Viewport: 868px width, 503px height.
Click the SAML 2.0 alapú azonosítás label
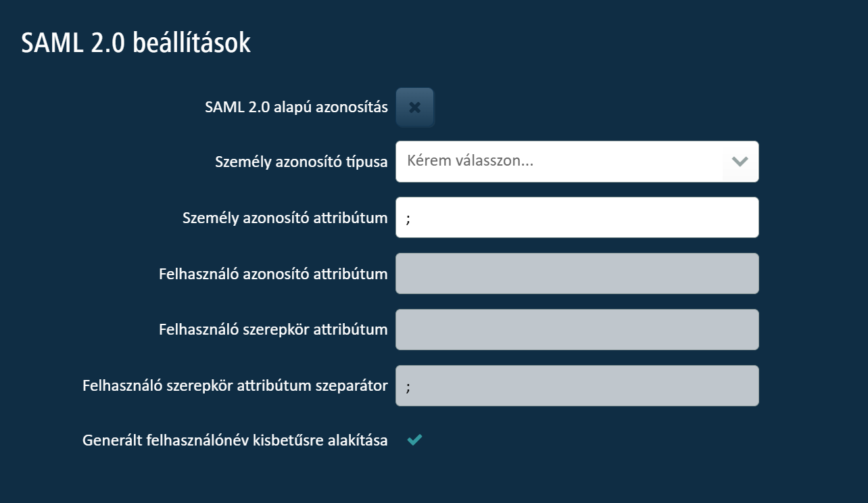tap(296, 107)
